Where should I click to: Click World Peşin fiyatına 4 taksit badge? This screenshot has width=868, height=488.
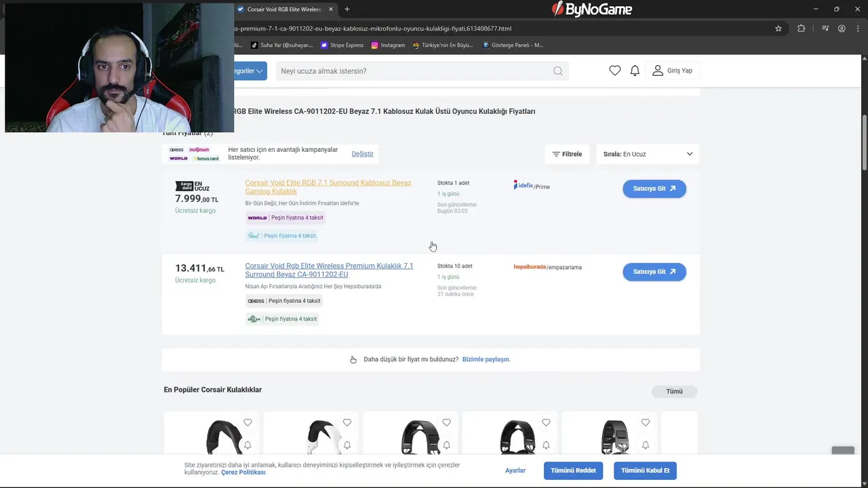pos(285,218)
